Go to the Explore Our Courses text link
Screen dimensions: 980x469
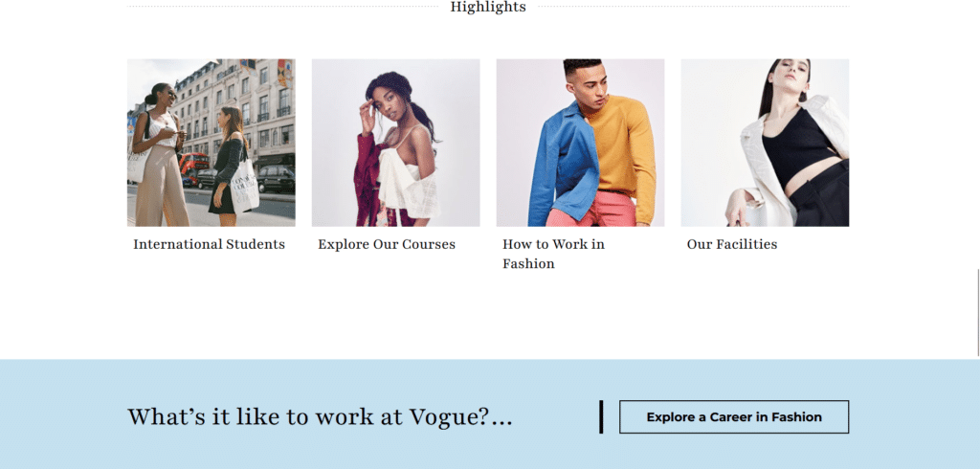(387, 244)
